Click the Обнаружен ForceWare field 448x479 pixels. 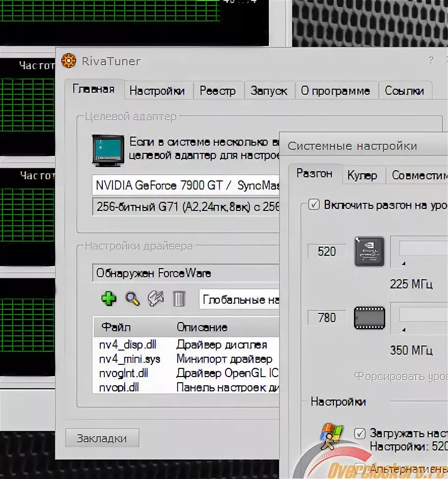click(185, 273)
